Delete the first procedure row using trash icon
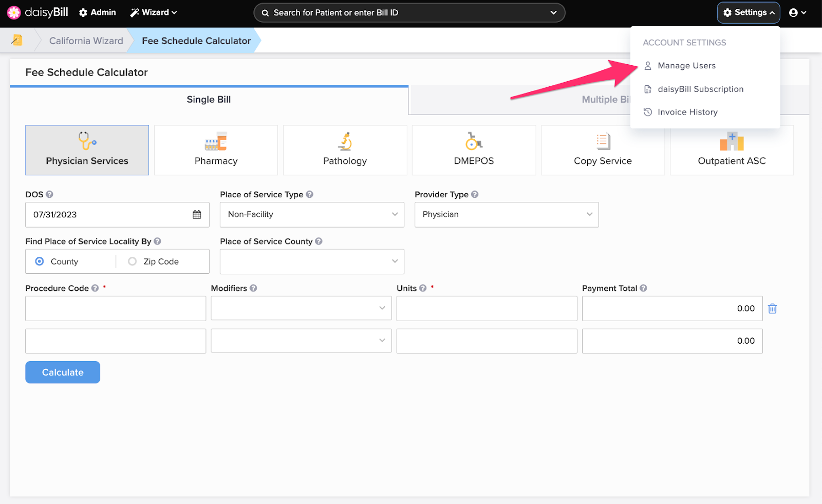This screenshot has height=504, width=822. click(773, 308)
